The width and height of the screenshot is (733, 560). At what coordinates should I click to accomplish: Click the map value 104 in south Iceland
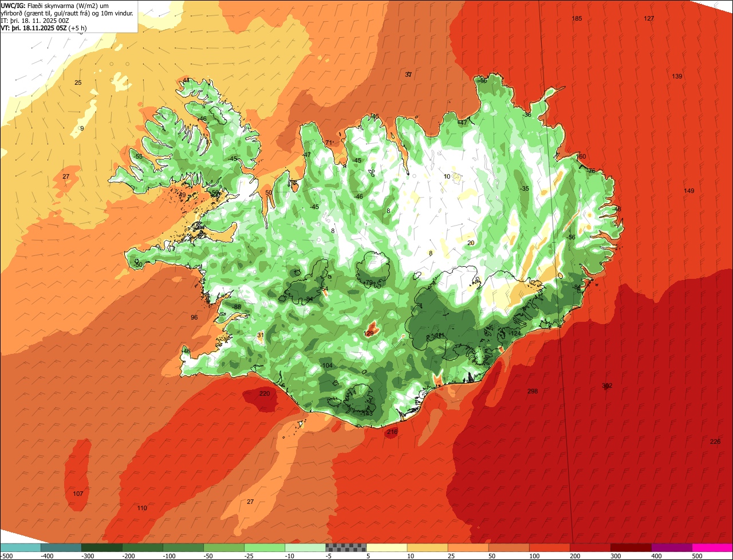pos(328,365)
